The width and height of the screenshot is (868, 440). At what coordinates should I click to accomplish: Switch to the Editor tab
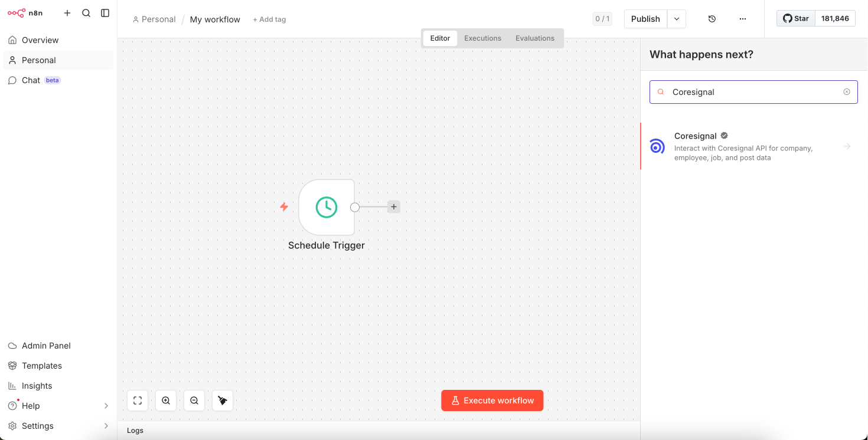pos(440,38)
